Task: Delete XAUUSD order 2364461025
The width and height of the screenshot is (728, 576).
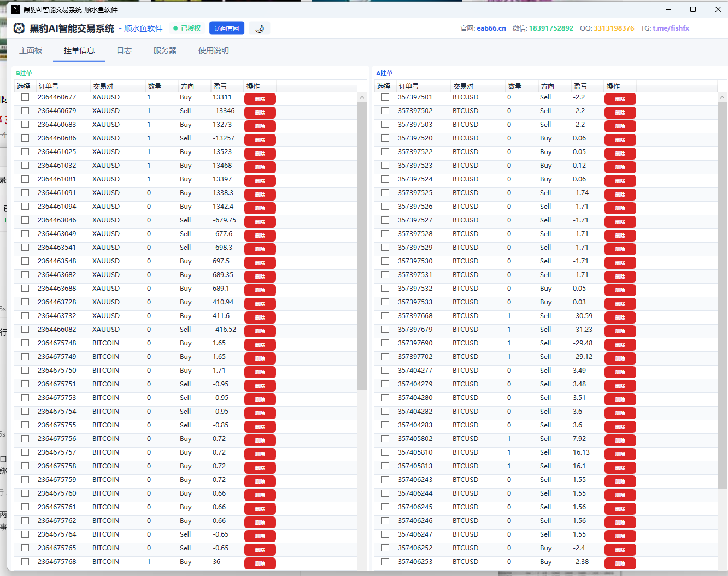Action: [x=260, y=154]
